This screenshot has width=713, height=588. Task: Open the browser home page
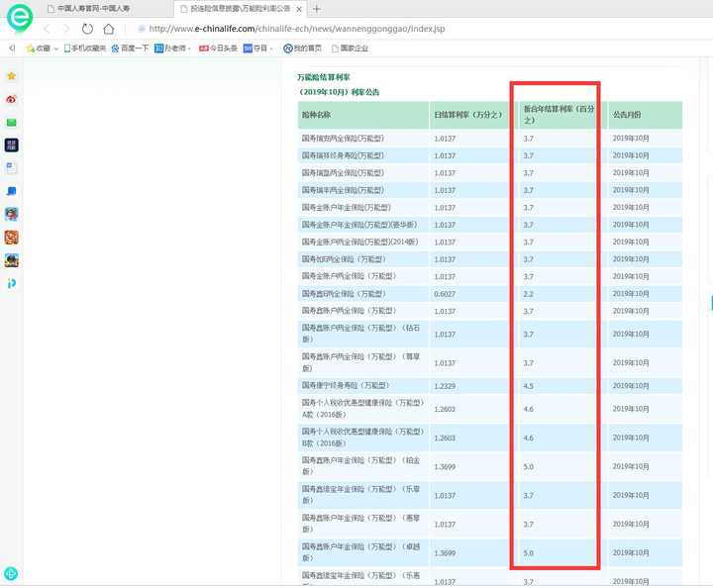click(x=109, y=29)
